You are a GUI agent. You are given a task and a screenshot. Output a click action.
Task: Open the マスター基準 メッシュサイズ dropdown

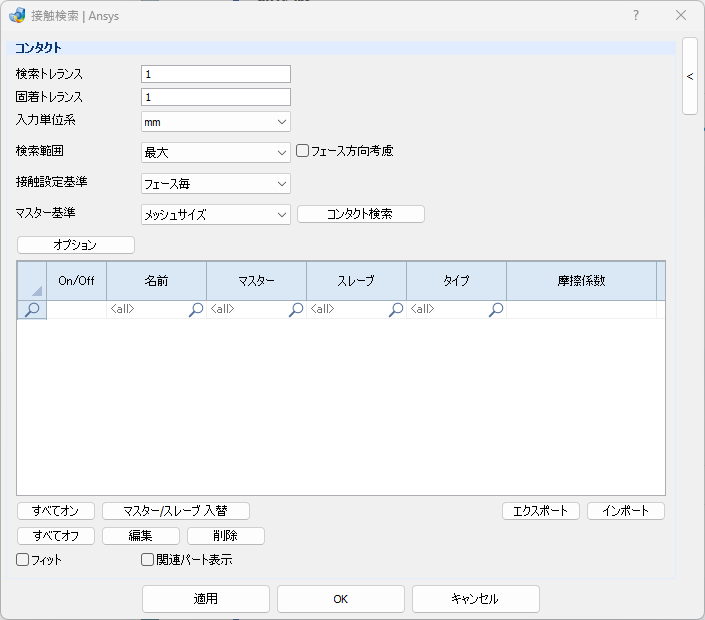pyautogui.click(x=216, y=214)
